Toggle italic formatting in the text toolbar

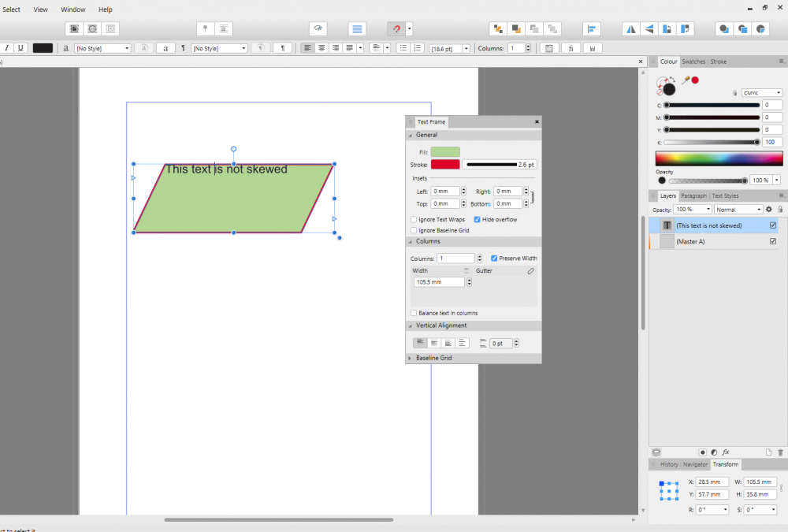[x=6, y=48]
